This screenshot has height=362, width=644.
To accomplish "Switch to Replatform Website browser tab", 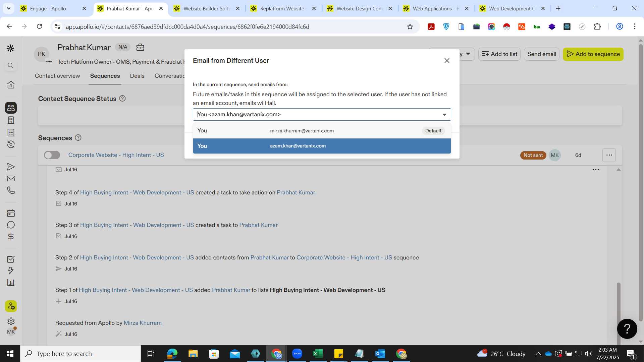I will point(283,8).
